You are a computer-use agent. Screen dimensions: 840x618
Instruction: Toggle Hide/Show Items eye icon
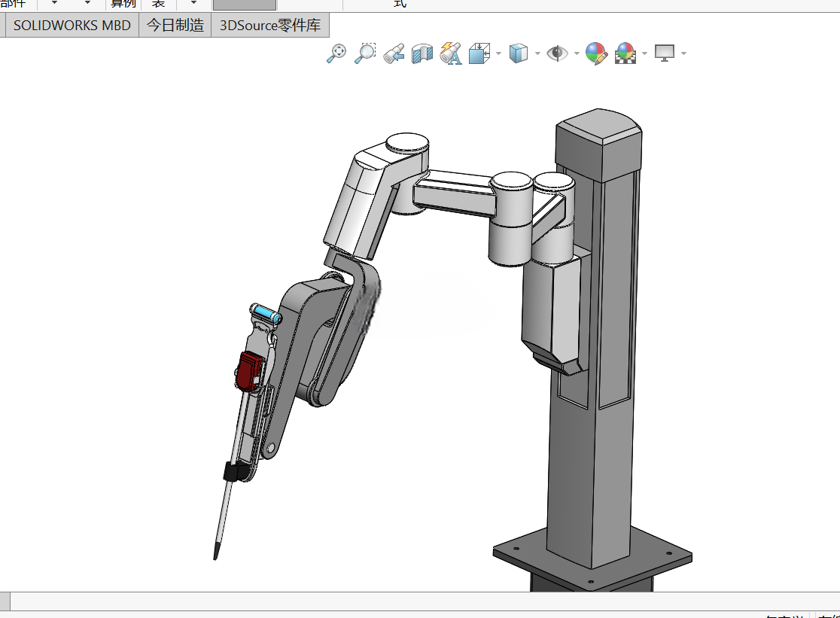tap(557, 53)
